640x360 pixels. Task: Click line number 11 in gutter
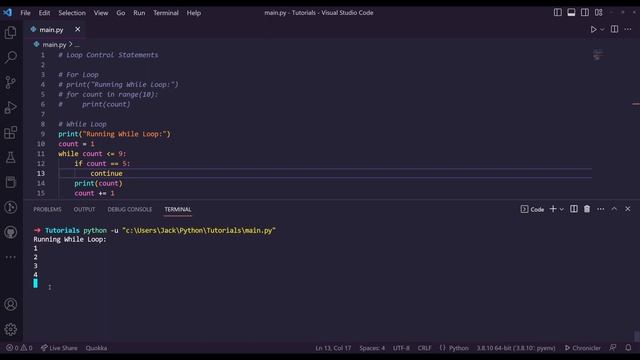coord(41,154)
